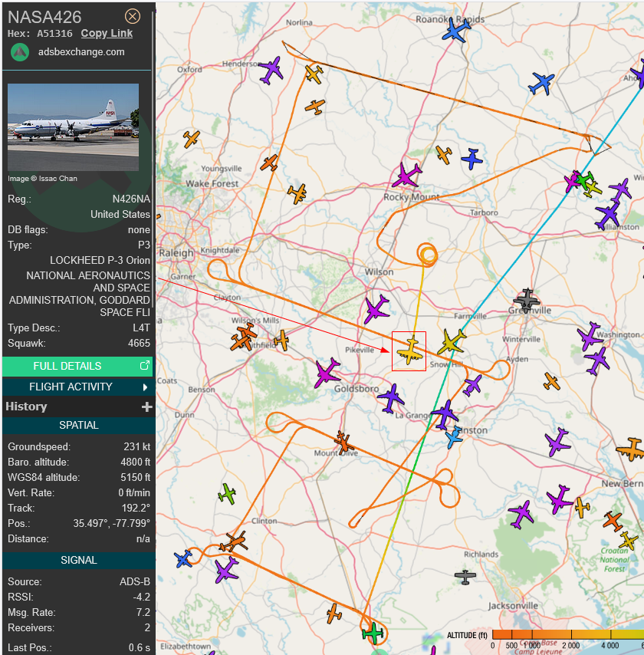Click the SPATIAL section header
This screenshot has height=655, width=644.
tap(79, 425)
